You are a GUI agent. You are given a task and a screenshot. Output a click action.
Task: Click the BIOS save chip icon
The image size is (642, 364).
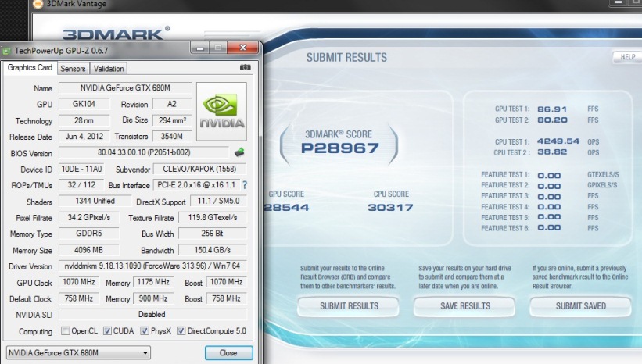(239, 152)
